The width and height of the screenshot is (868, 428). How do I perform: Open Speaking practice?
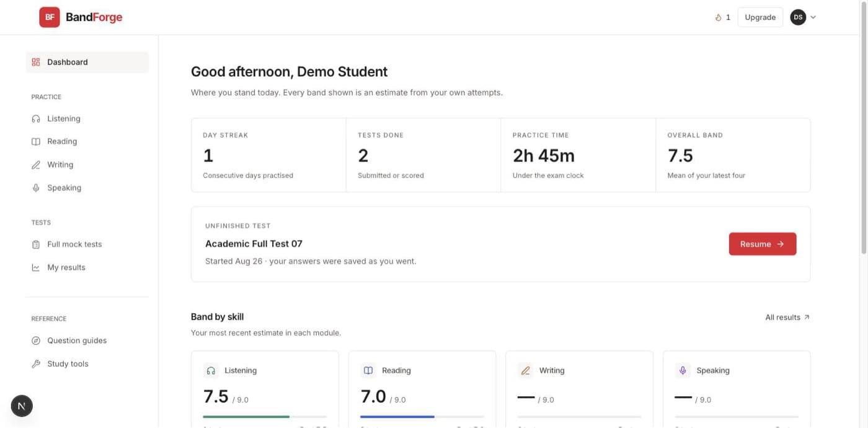tap(87, 187)
